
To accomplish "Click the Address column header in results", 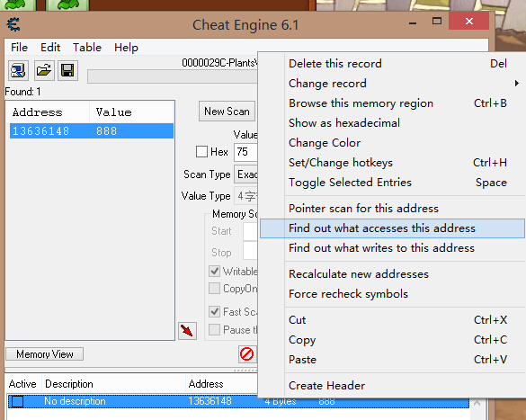I will (49, 112).
